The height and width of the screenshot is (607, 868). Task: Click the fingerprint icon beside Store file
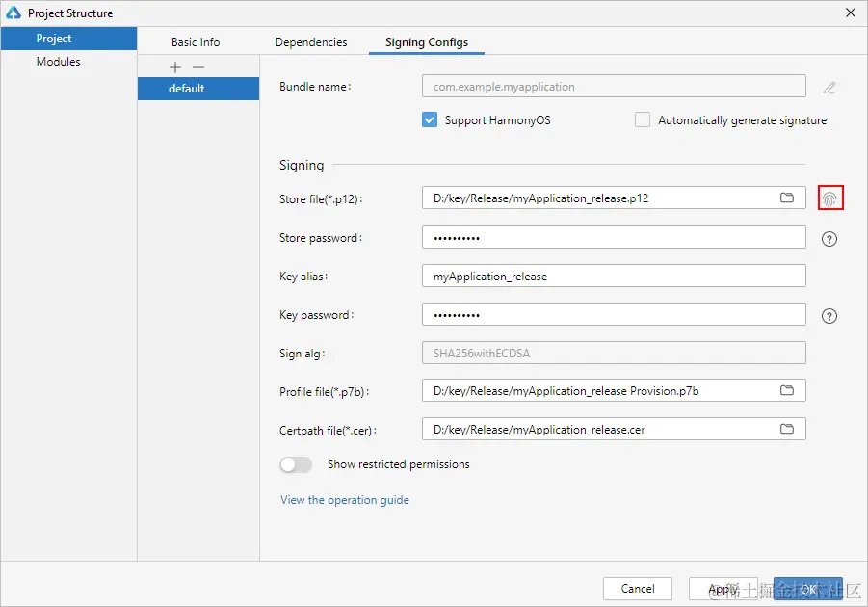coord(829,198)
